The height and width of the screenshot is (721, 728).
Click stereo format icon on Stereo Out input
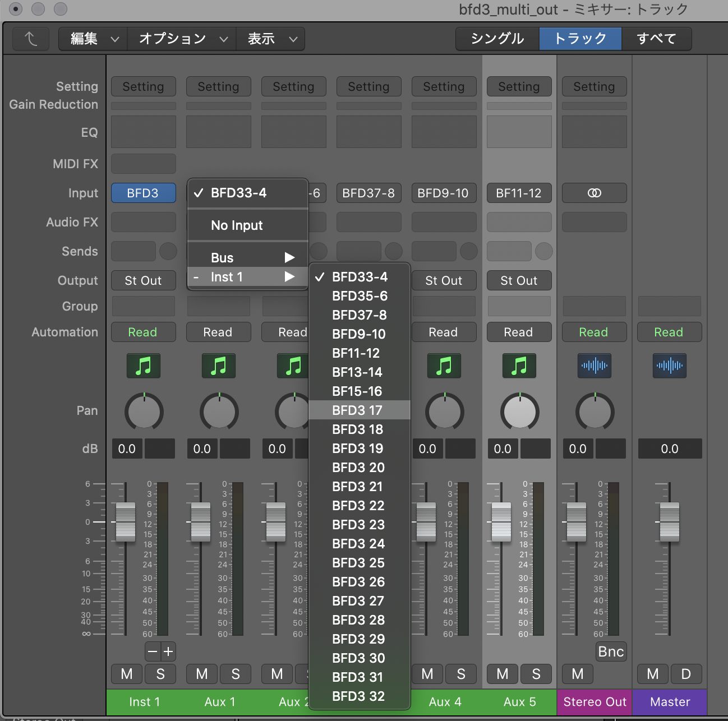595,193
